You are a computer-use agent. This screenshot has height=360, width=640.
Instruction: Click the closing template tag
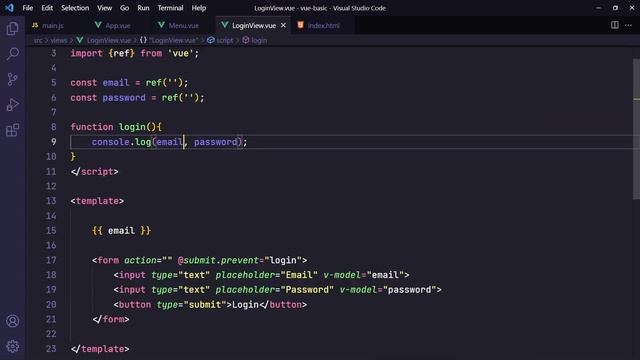[100, 349]
